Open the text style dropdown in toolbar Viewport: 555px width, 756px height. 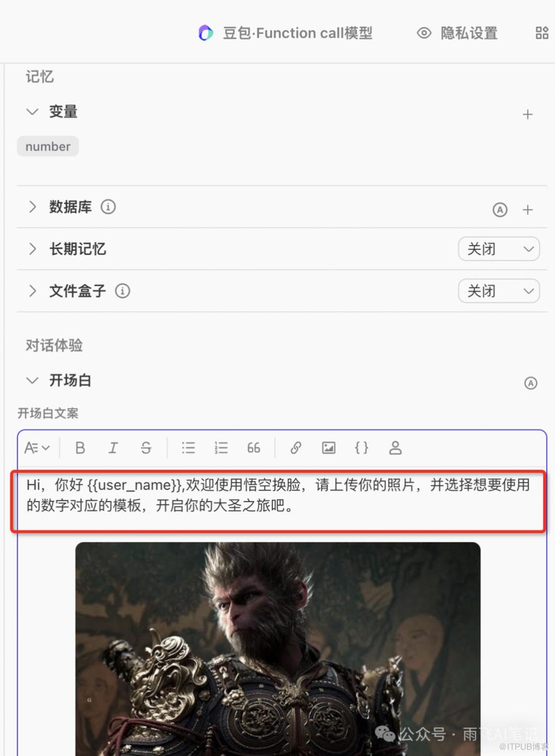pyautogui.click(x=37, y=448)
